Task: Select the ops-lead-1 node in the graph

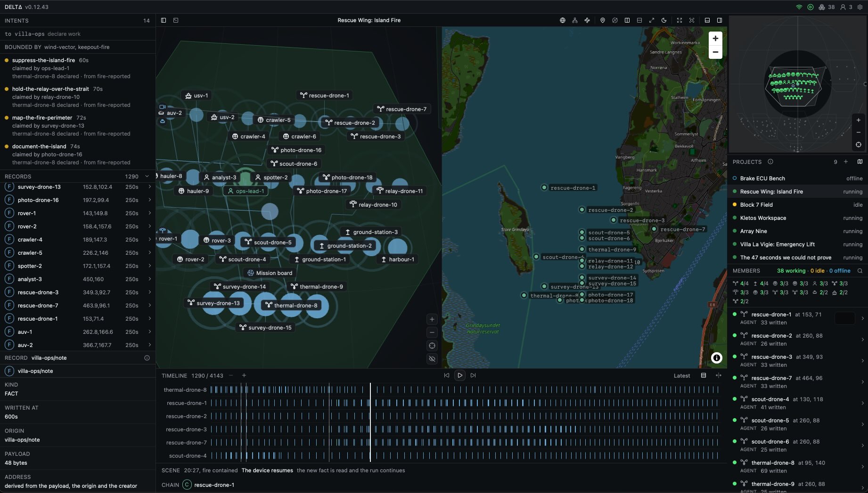Action: click(246, 191)
